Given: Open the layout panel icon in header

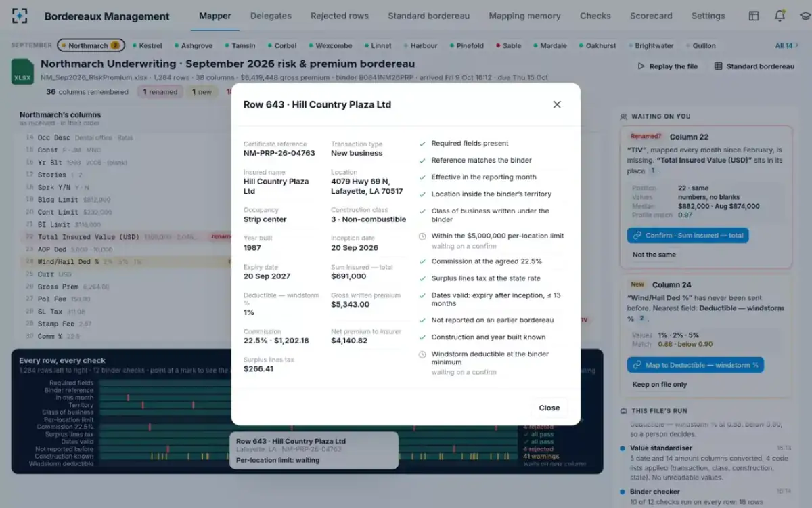Looking at the screenshot, I should pos(754,16).
